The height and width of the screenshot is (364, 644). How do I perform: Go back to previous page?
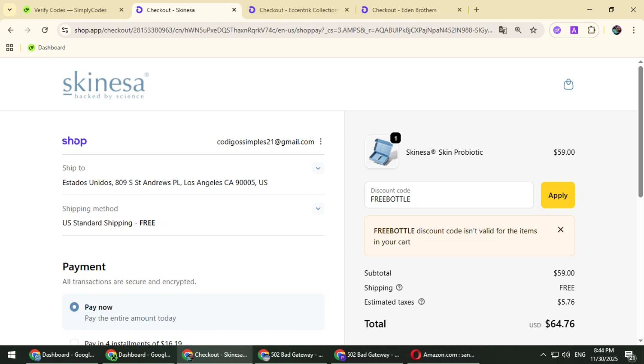(11, 30)
